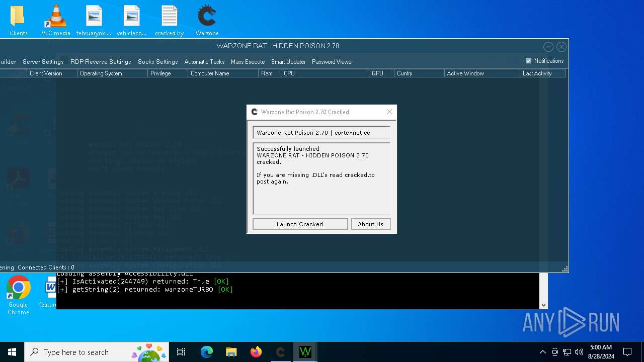The height and width of the screenshot is (362, 644).
Task: Click the console line 'IsActivated(244749) returned: True'
Action: 143,282
